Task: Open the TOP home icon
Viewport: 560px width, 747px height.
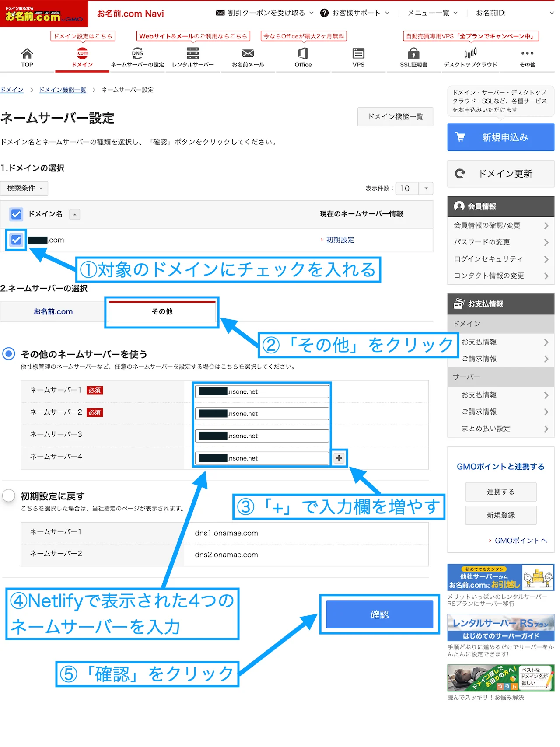Action: point(27,54)
